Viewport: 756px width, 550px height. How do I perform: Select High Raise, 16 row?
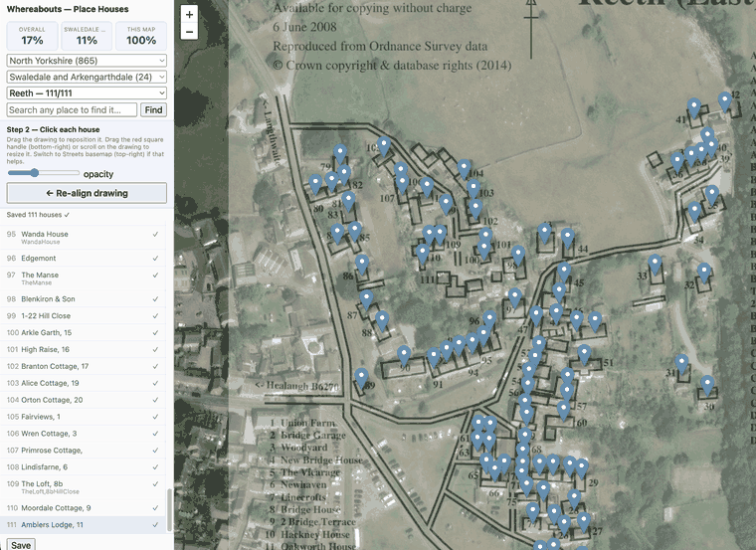tap(83, 349)
